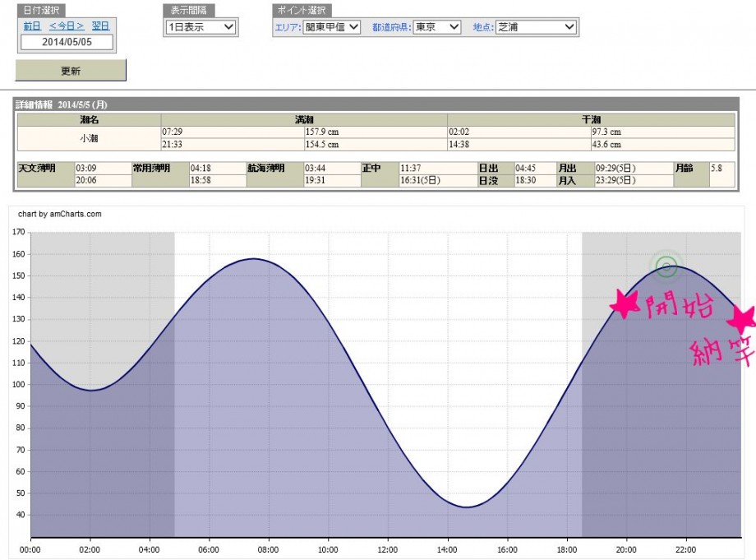The height and width of the screenshot is (560, 756).
Task: Click the <今日> today link
Action: (67, 26)
